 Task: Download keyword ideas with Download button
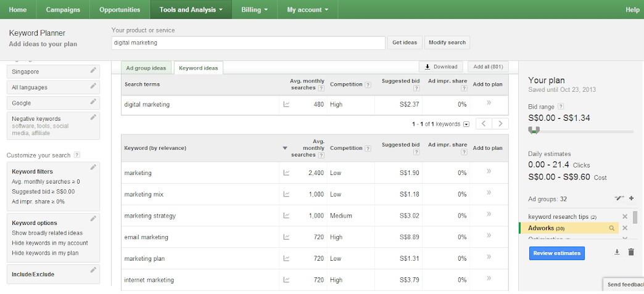(x=441, y=67)
